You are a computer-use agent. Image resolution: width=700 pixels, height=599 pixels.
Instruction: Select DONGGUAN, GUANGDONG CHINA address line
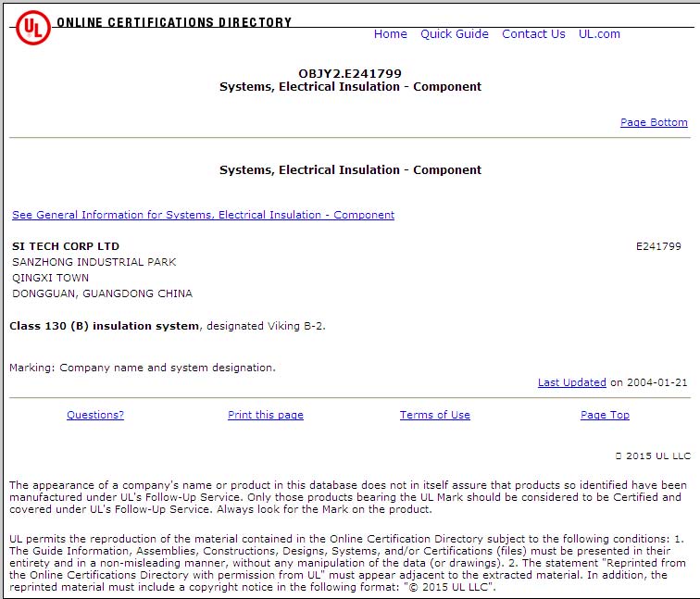102,293
